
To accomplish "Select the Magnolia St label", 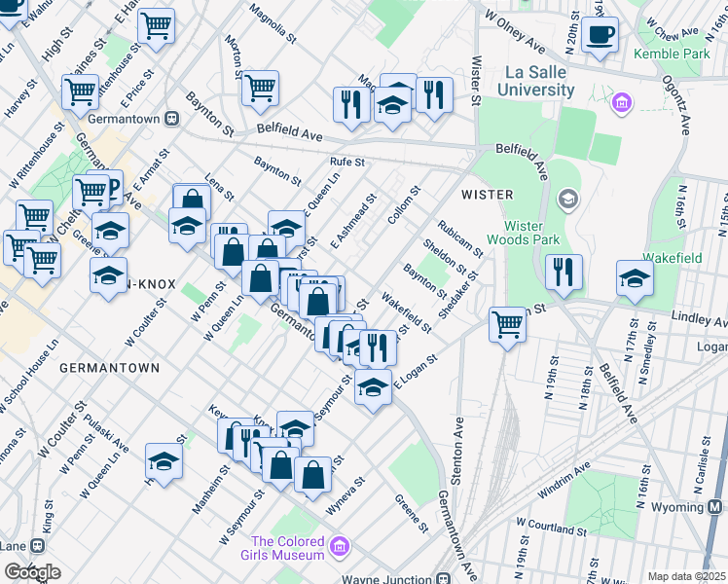I will click(273, 24).
